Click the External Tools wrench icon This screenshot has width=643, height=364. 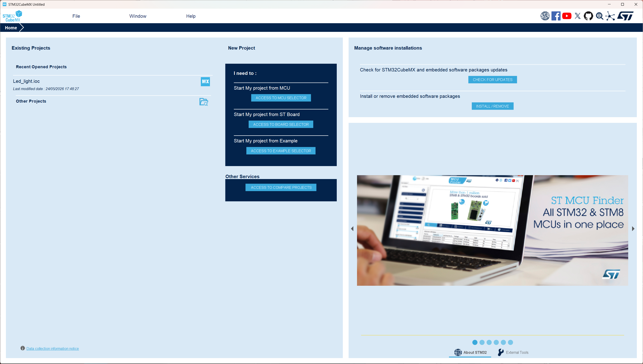pos(501,352)
